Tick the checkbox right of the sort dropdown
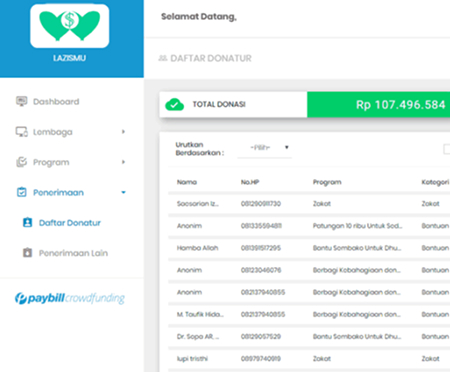Viewport: 450px width, 372px height. pos(447,149)
